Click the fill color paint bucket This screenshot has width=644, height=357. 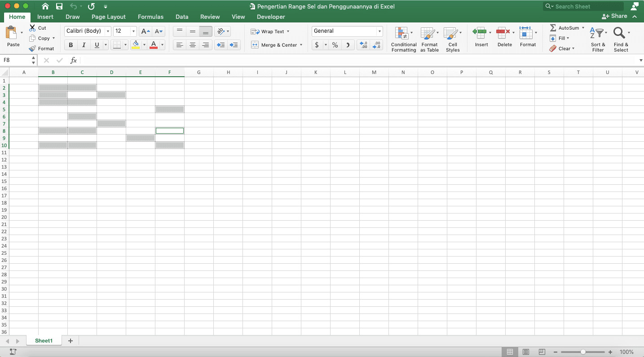coord(136,45)
